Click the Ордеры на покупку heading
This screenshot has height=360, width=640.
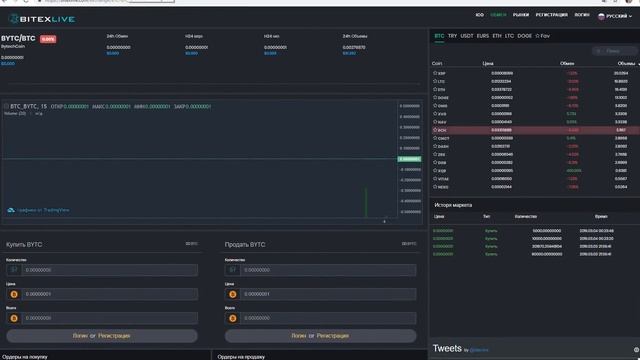pyautogui.click(x=24, y=357)
